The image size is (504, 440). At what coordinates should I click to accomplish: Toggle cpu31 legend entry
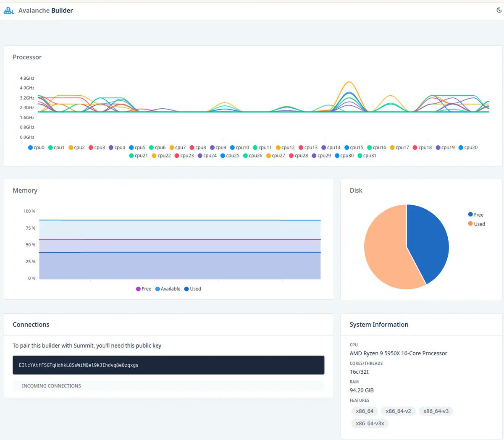[367, 155]
